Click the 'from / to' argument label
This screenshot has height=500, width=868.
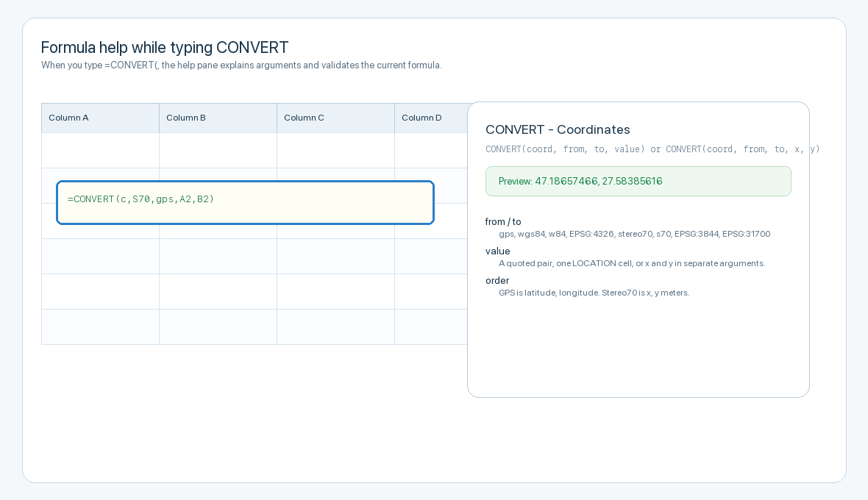click(x=503, y=222)
